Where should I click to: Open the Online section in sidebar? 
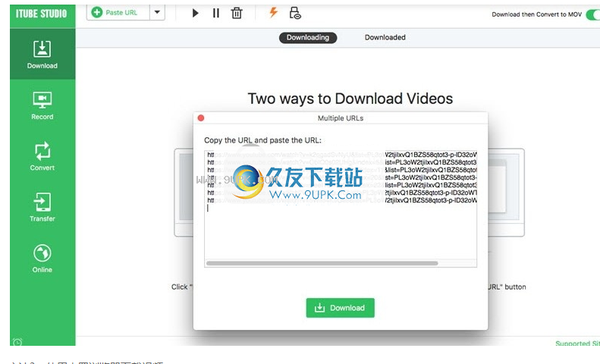pos(42,259)
